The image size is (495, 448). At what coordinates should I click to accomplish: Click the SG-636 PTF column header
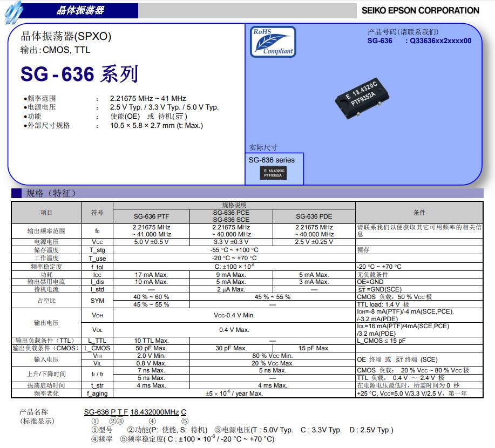click(152, 216)
